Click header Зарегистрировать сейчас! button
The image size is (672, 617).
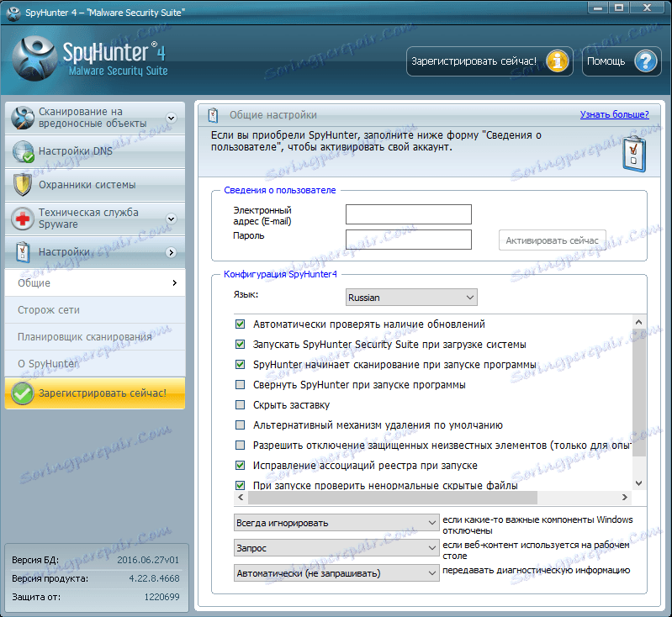[489, 61]
